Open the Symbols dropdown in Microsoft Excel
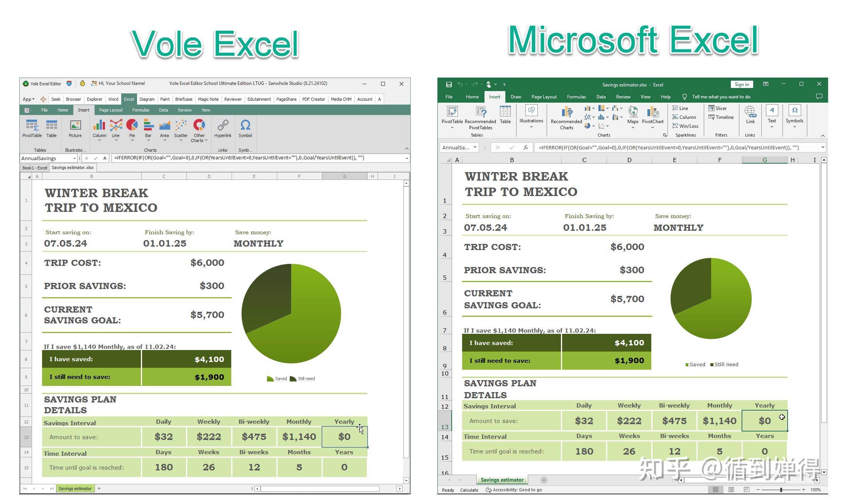The width and height of the screenshot is (842, 504). (x=795, y=127)
